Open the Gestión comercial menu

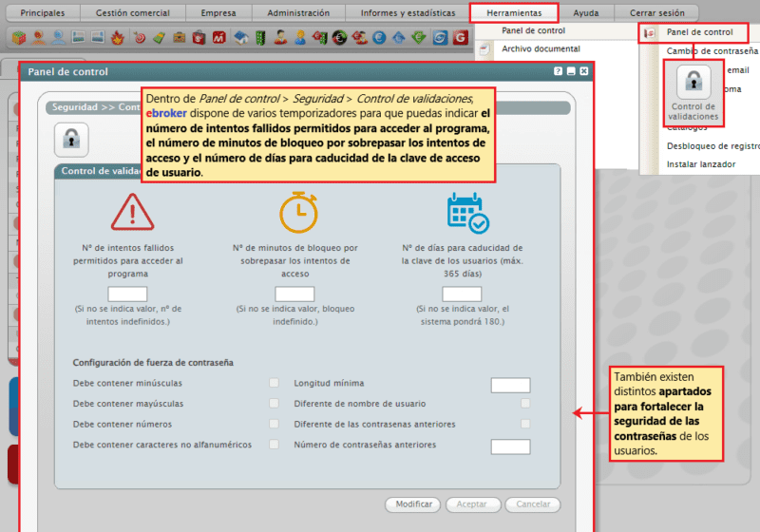coord(133,13)
